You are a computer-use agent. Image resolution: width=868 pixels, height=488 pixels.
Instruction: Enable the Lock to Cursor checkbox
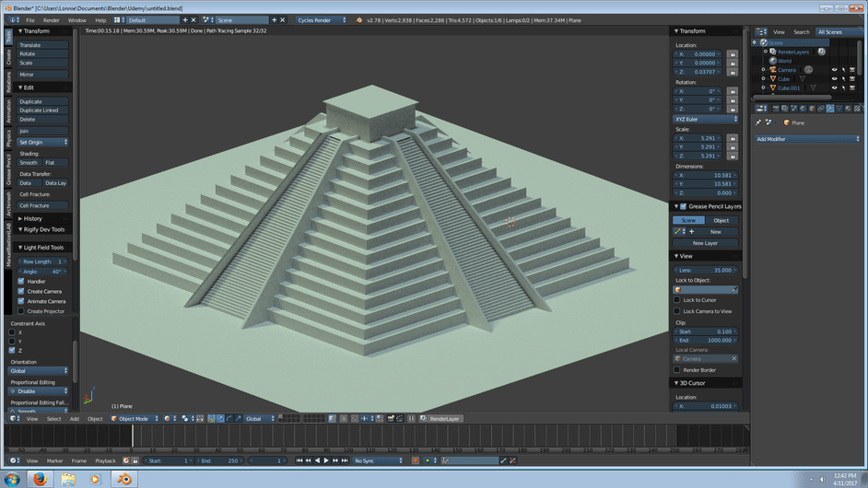(678, 300)
